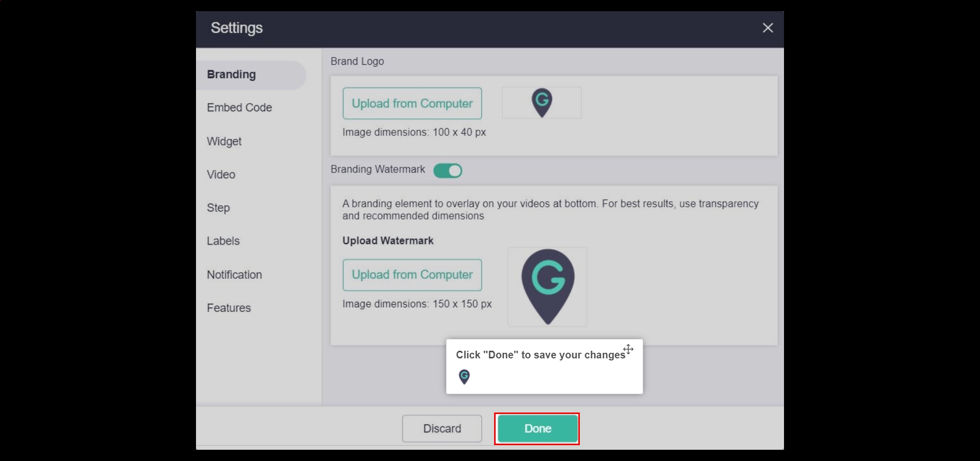The height and width of the screenshot is (461, 980).
Task: Click Upload from Computer under Upload Watermark
Action: 412,275
